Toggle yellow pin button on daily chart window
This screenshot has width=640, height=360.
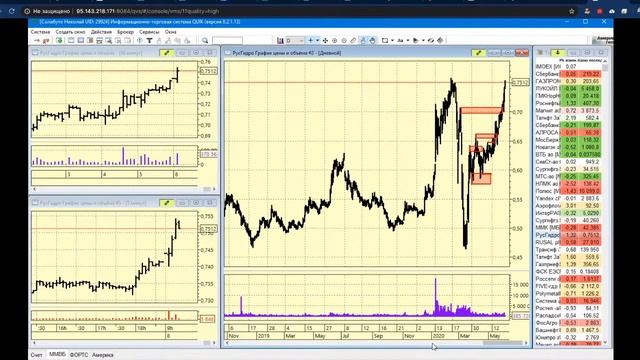pyautogui.click(x=479, y=53)
